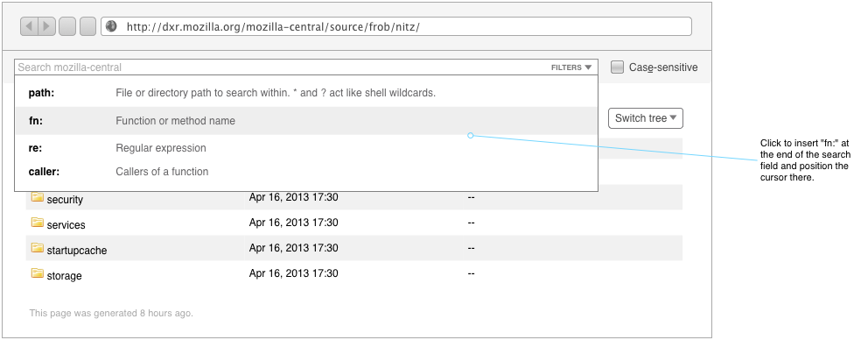Click the globe icon in address bar
The image size is (868, 340).
point(111,26)
